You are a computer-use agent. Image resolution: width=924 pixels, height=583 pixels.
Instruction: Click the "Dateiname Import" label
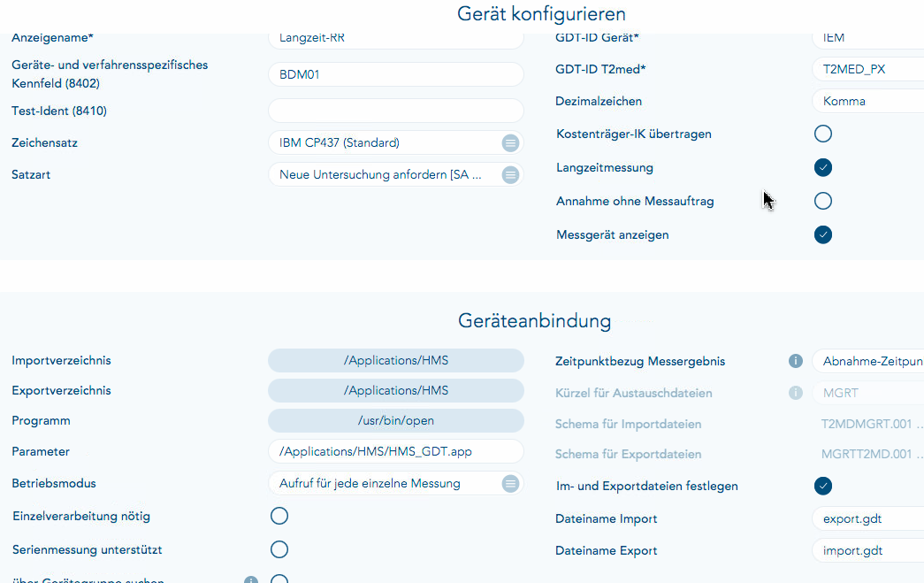point(606,518)
